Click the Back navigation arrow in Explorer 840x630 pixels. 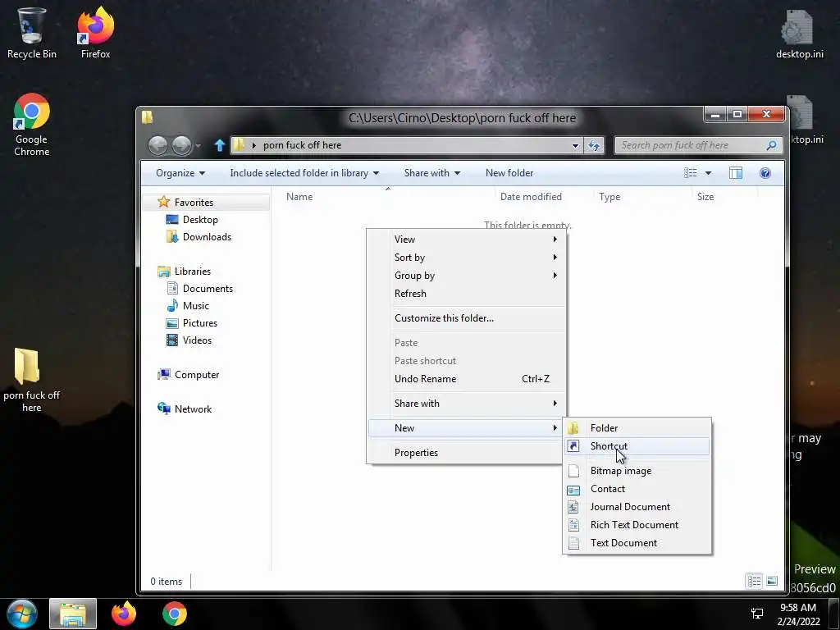158,145
